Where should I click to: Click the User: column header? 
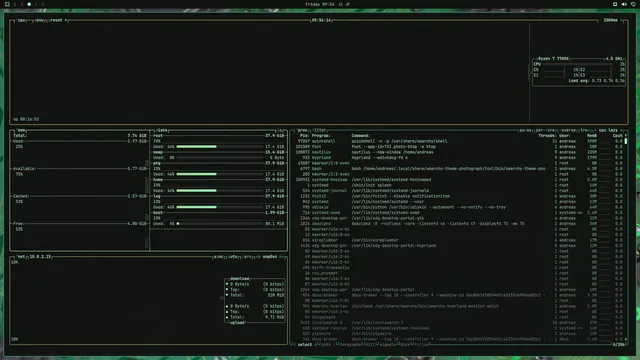point(565,136)
